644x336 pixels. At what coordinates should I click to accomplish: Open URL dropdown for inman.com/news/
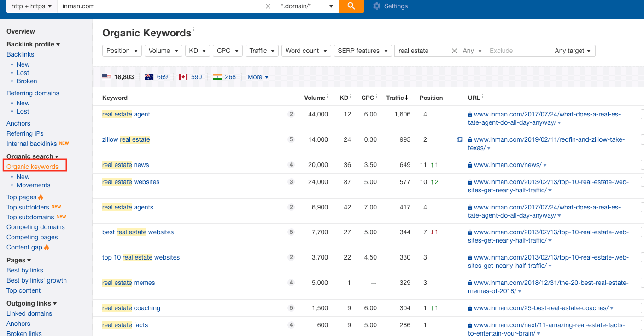[x=545, y=165]
